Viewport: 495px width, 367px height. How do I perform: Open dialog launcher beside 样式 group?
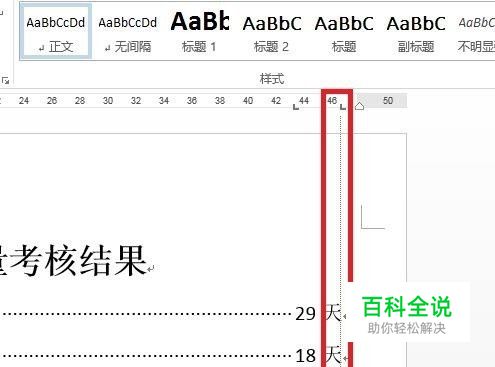click(x=5, y=80)
